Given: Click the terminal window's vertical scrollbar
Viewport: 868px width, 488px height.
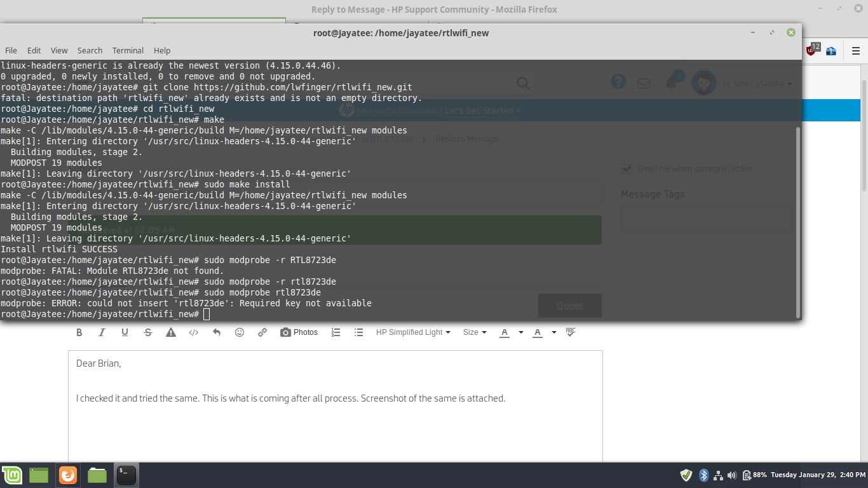Looking at the screenshot, I should point(798,222).
